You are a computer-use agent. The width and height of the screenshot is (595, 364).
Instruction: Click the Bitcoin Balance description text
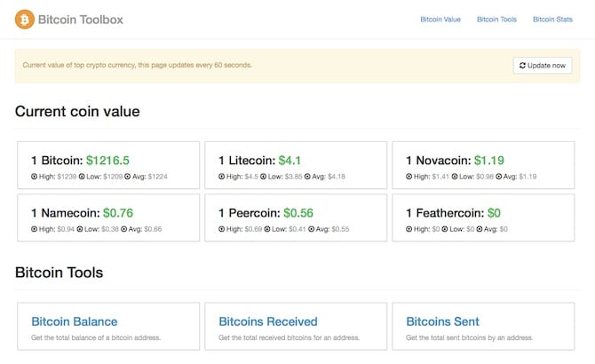pyautogui.click(x=96, y=337)
